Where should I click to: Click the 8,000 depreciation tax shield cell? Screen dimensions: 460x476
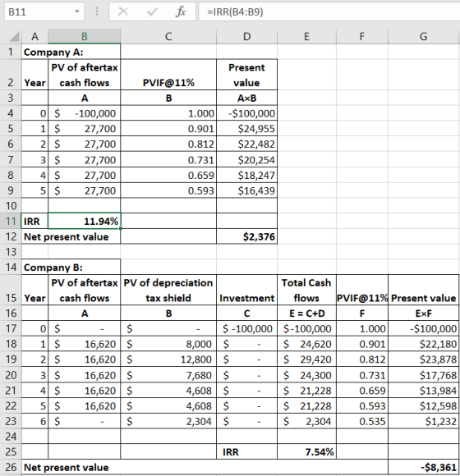(168, 344)
